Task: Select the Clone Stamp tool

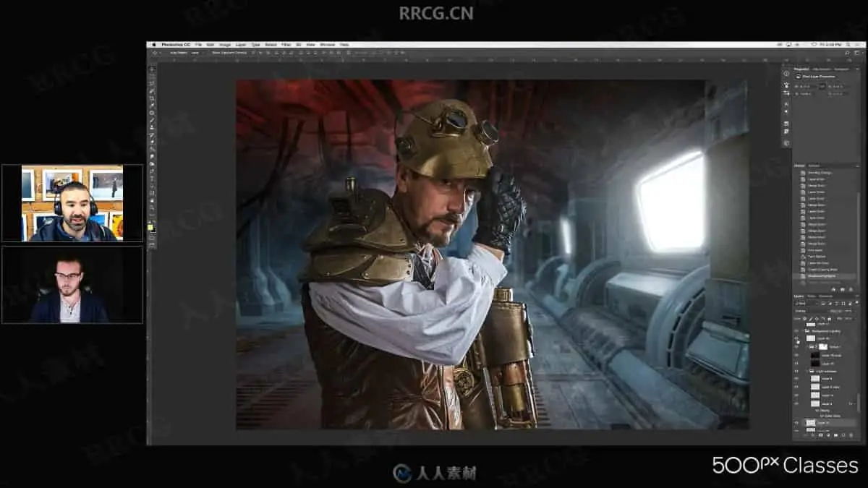Action: 152,128
